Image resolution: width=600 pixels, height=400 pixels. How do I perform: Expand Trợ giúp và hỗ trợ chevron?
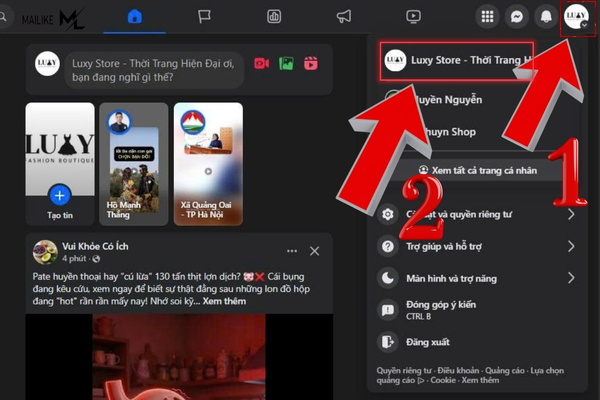(571, 246)
